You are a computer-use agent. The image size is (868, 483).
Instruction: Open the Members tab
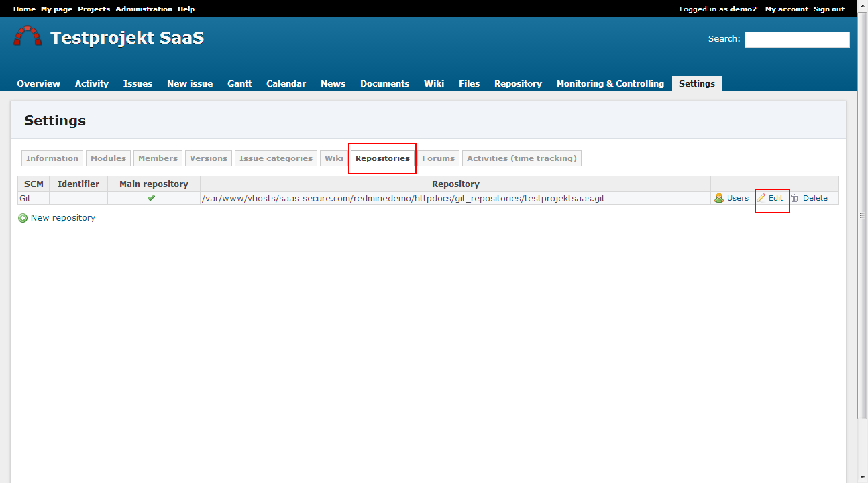click(158, 158)
